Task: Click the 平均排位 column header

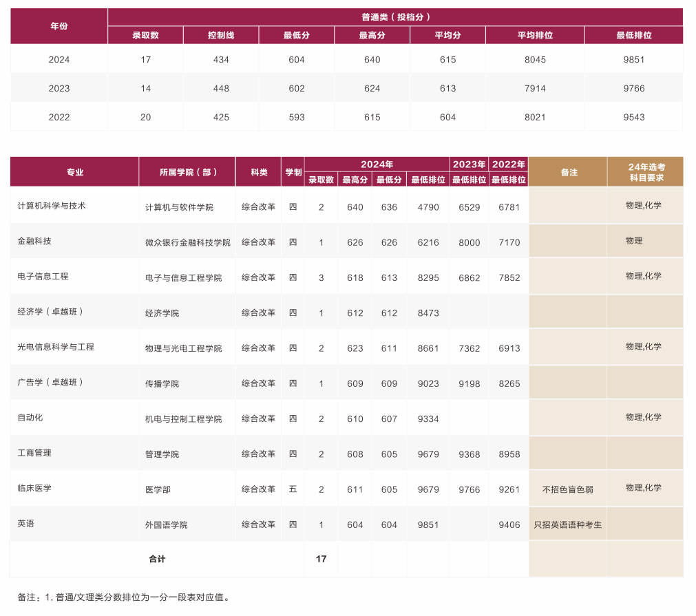Action: click(535, 34)
